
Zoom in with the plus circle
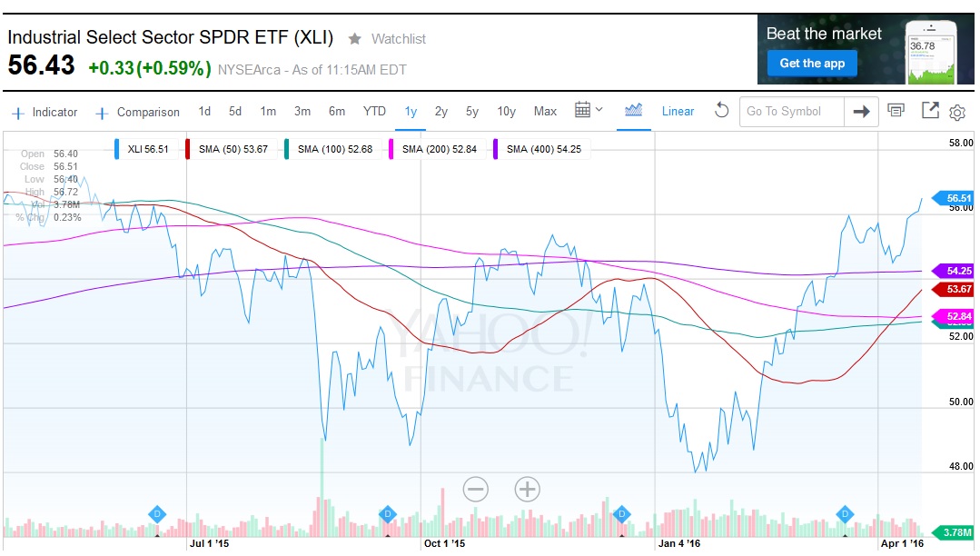click(x=527, y=490)
